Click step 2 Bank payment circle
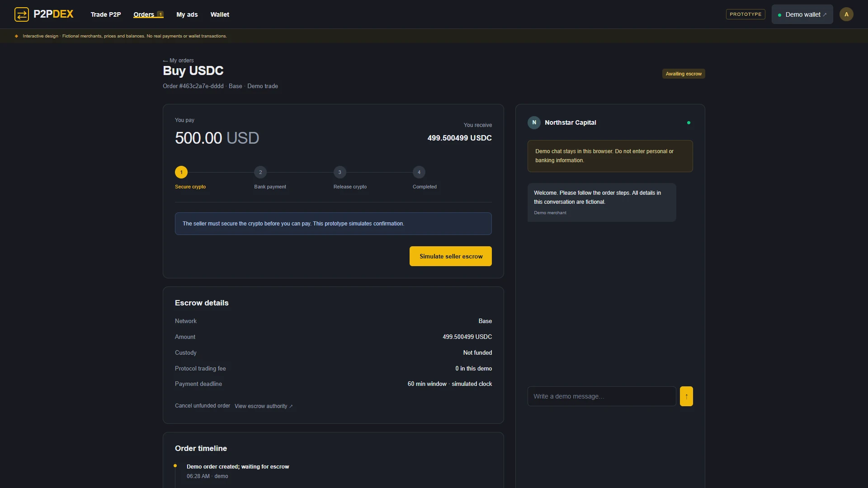Image resolution: width=868 pixels, height=488 pixels. [x=260, y=172]
